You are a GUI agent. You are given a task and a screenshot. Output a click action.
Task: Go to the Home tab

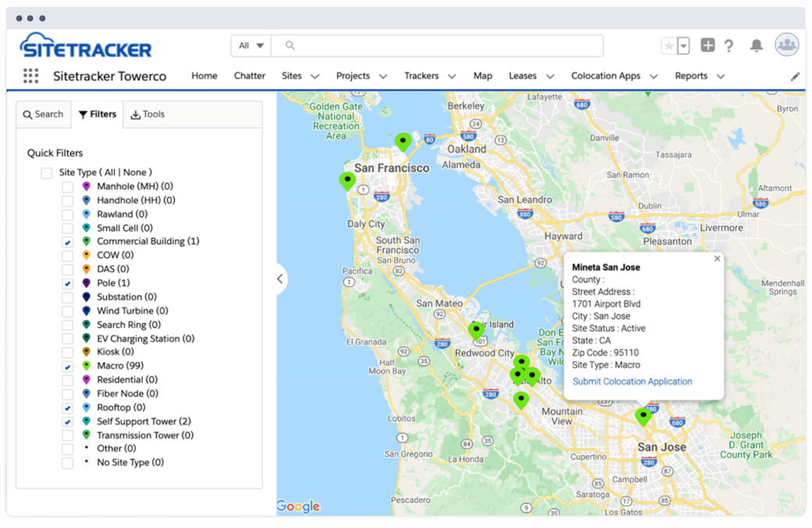point(204,76)
